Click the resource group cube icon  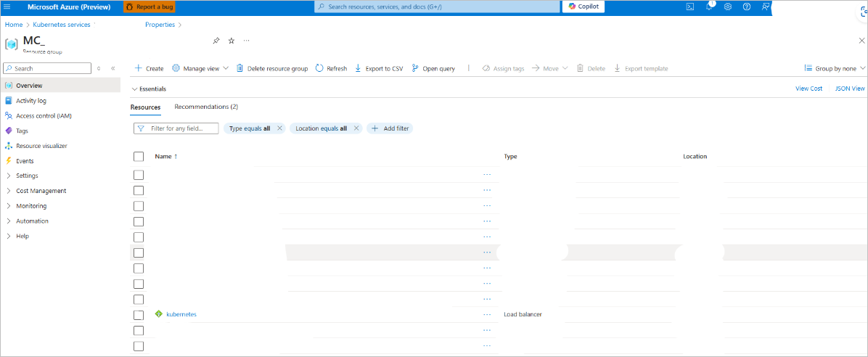pyautogui.click(x=11, y=43)
